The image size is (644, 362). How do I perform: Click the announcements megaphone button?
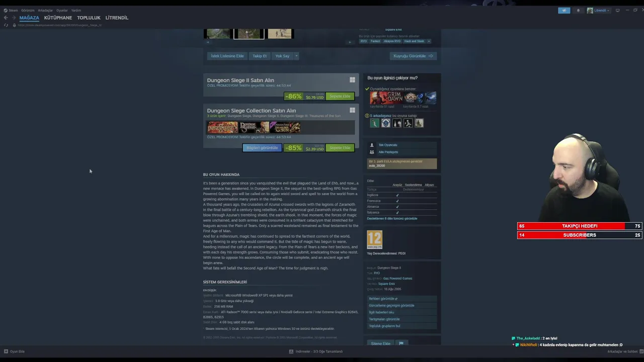coord(564,10)
